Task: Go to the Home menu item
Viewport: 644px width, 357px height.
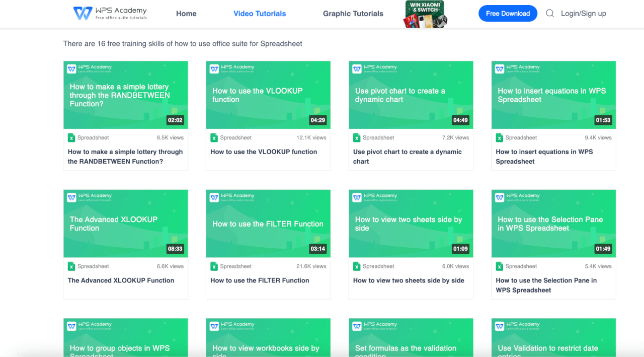Action: pyautogui.click(x=186, y=14)
